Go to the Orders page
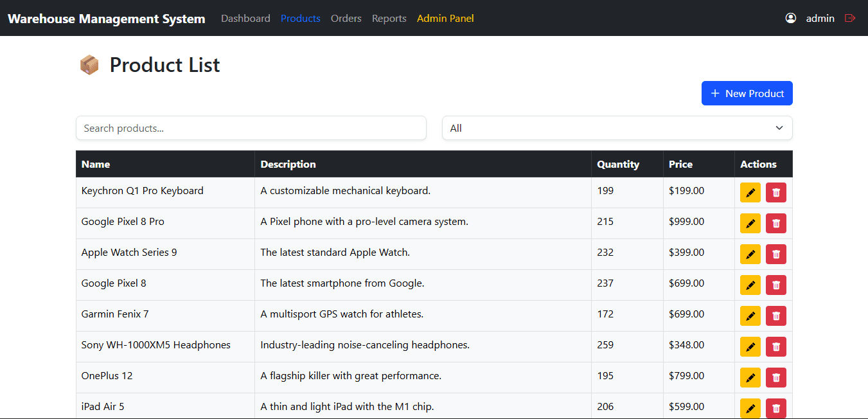The image size is (868, 419). pos(346,19)
